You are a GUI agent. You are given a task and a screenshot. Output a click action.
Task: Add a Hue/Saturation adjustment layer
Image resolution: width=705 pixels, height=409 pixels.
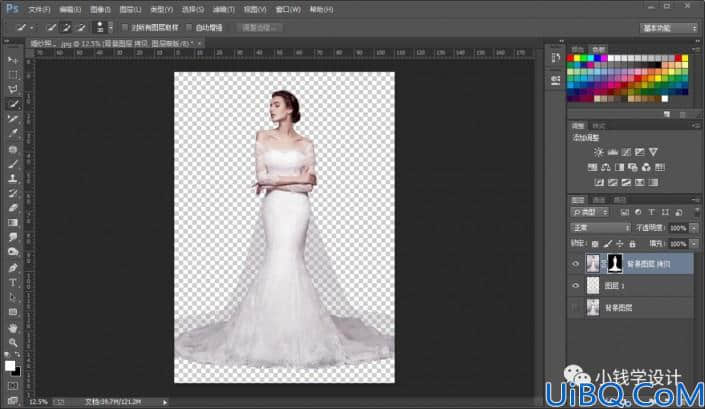(x=593, y=167)
